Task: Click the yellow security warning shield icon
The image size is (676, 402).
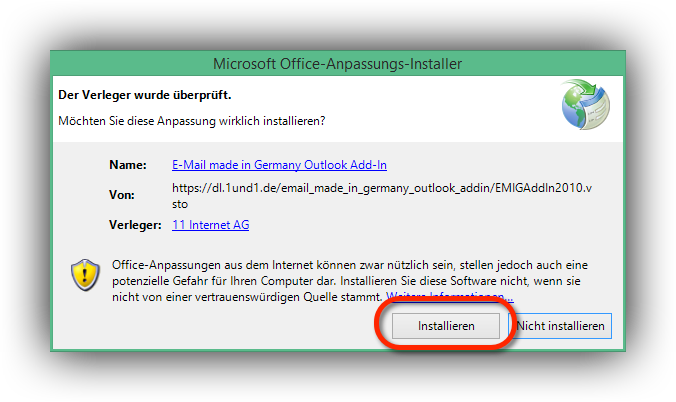Action: (85, 275)
